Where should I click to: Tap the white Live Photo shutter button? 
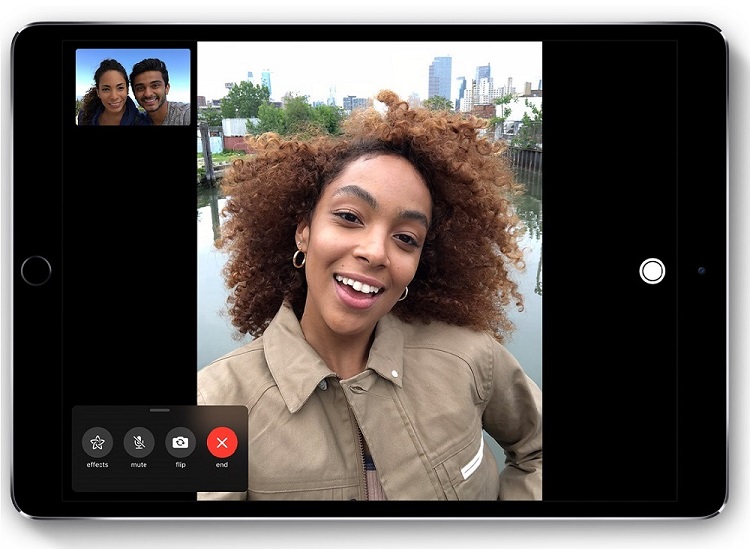(652, 271)
